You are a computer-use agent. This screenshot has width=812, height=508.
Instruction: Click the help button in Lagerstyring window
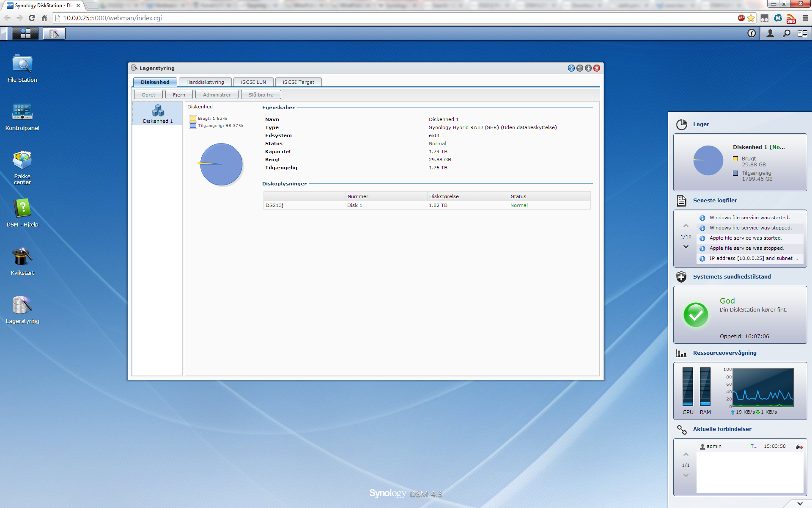571,68
